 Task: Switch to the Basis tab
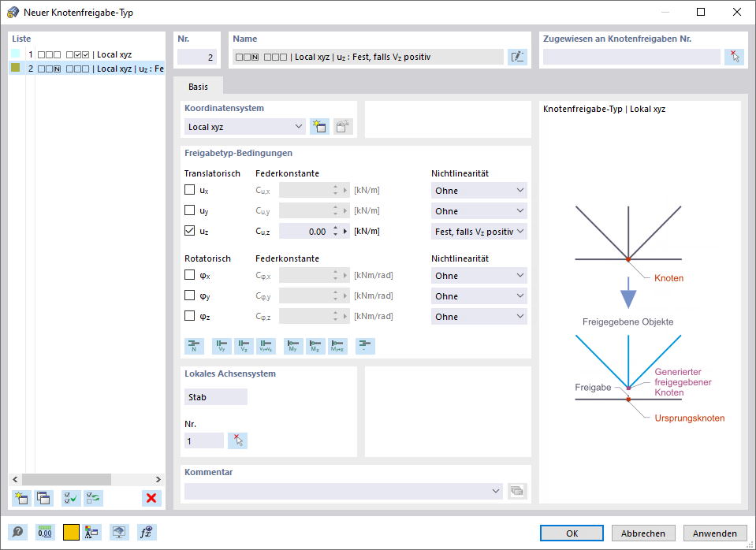coord(198,87)
